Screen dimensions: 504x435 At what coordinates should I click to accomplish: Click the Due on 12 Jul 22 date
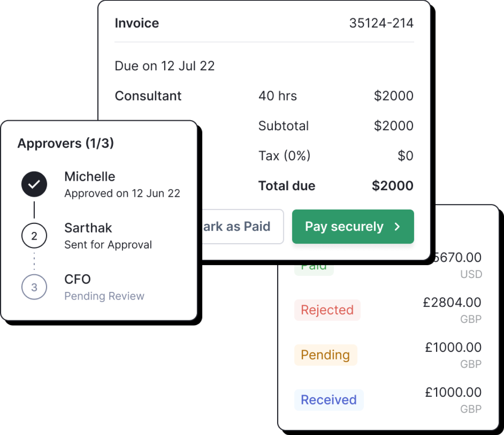pyautogui.click(x=165, y=66)
